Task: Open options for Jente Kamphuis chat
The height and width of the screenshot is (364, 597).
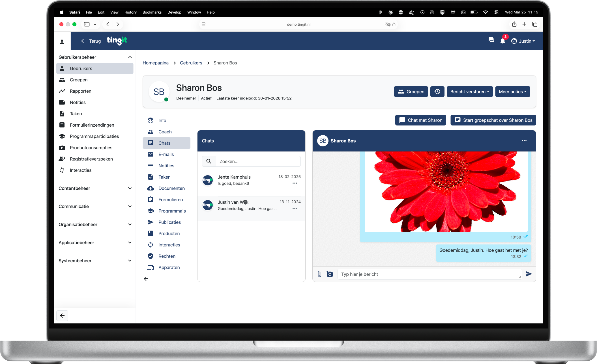Action: click(295, 183)
